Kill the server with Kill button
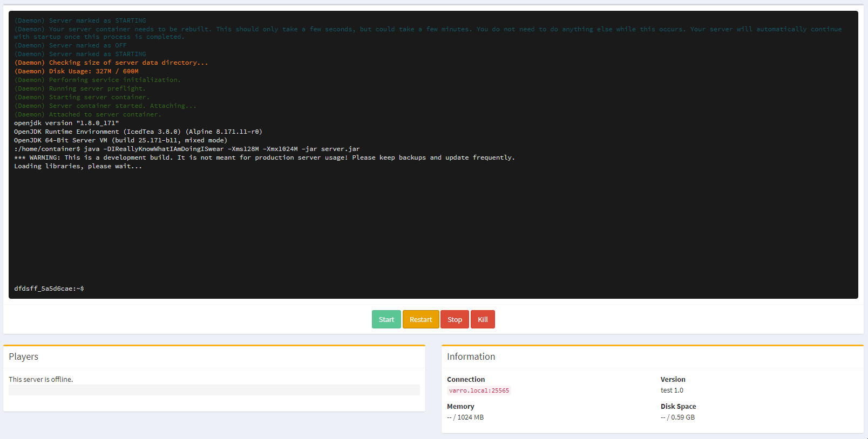This screenshot has width=868, height=439. point(483,319)
